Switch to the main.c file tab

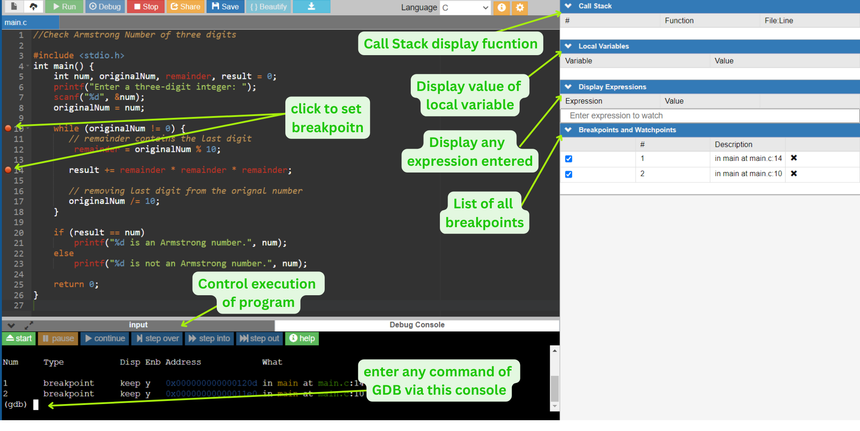pyautogui.click(x=30, y=22)
